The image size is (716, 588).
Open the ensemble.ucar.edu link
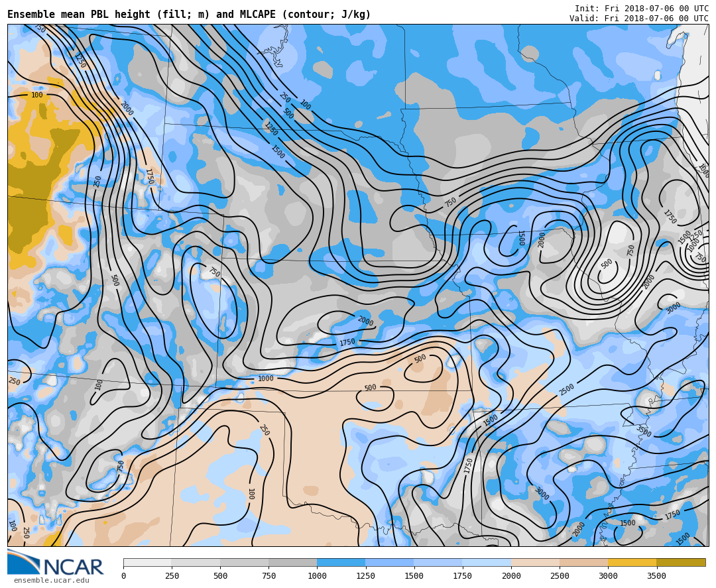51,581
